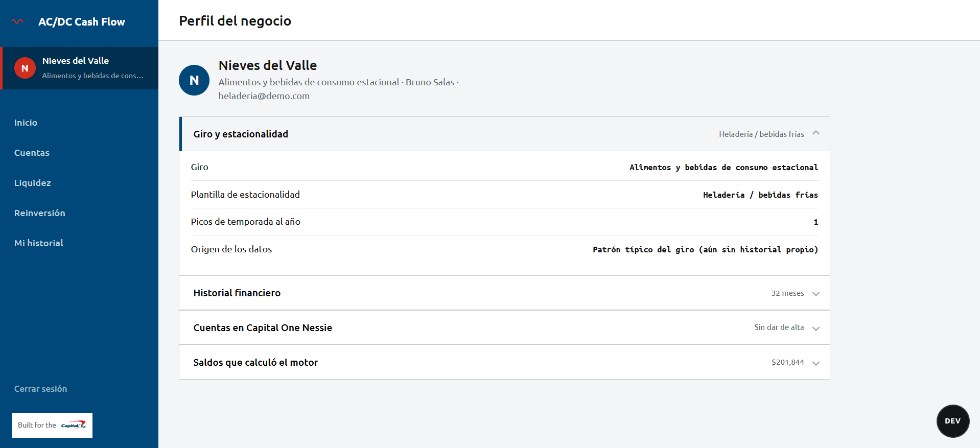Go to Inicio in sidebar
This screenshot has height=448, width=980.
click(26, 123)
